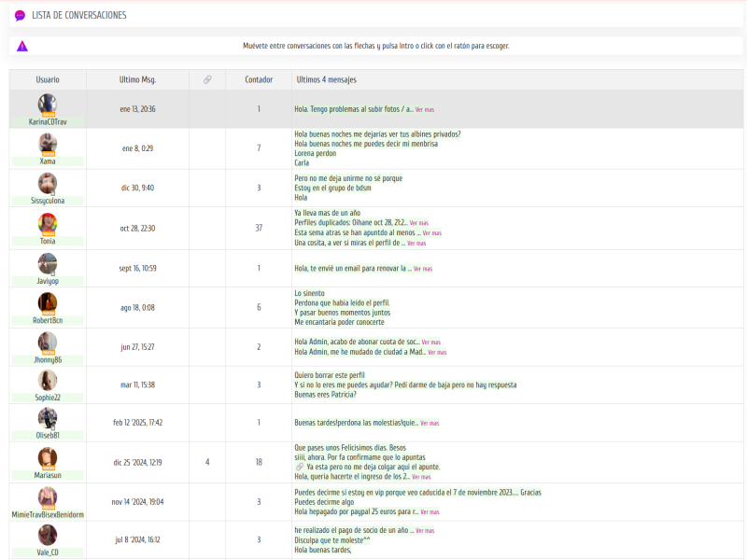Open the Sissyculona username link

48,201
